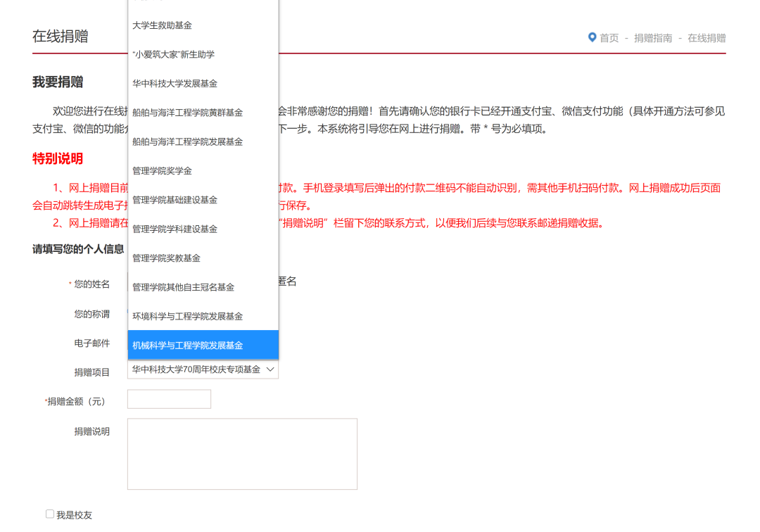Click the location pin icon in breadcrumb
Screen dimensions: 760x532
point(593,37)
